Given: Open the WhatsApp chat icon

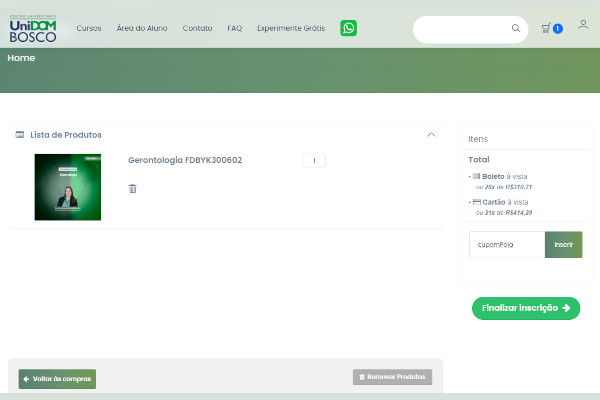Looking at the screenshot, I should (x=348, y=28).
